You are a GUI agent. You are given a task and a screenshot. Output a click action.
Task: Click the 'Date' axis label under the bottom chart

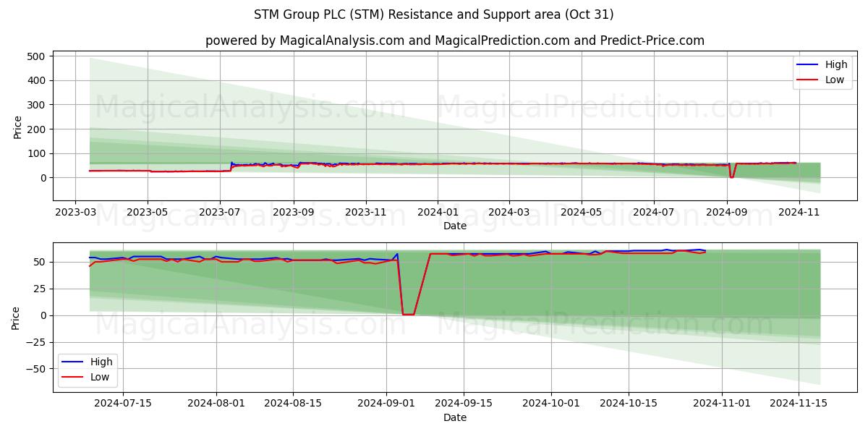[455, 417]
